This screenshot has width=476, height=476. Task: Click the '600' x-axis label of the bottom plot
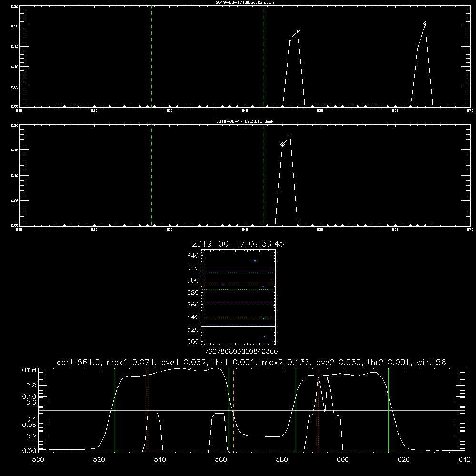coord(343,460)
